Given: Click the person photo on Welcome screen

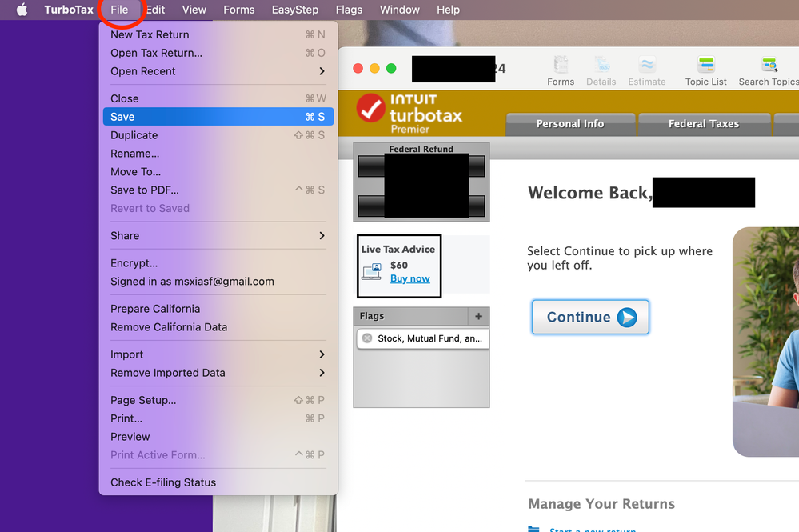Looking at the screenshot, I should click(x=766, y=342).
